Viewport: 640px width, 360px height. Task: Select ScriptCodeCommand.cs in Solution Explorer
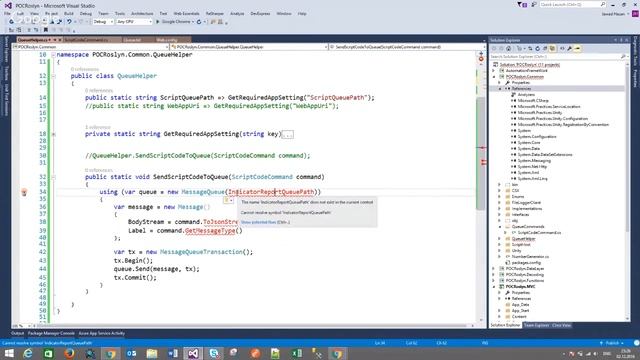pos(539,233)
